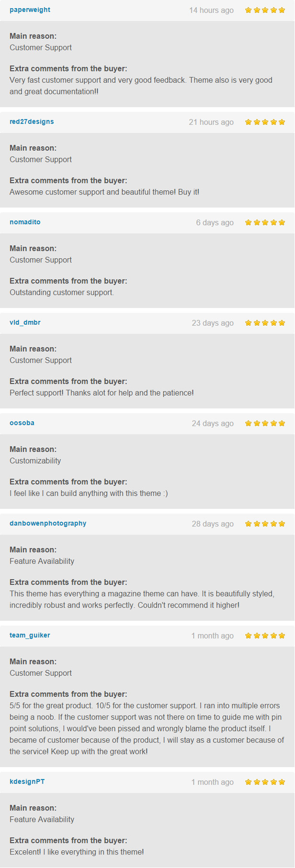The image size is (295, 868).
Task: Click the star rating on oosoba's review
Action: pyautogui.click(x=265, y=423)
